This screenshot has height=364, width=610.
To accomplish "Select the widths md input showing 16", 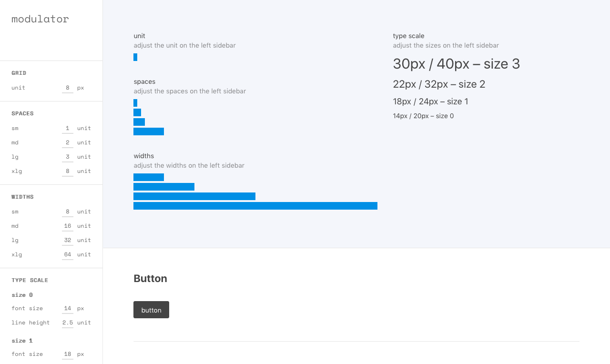I will click(68, 226).
